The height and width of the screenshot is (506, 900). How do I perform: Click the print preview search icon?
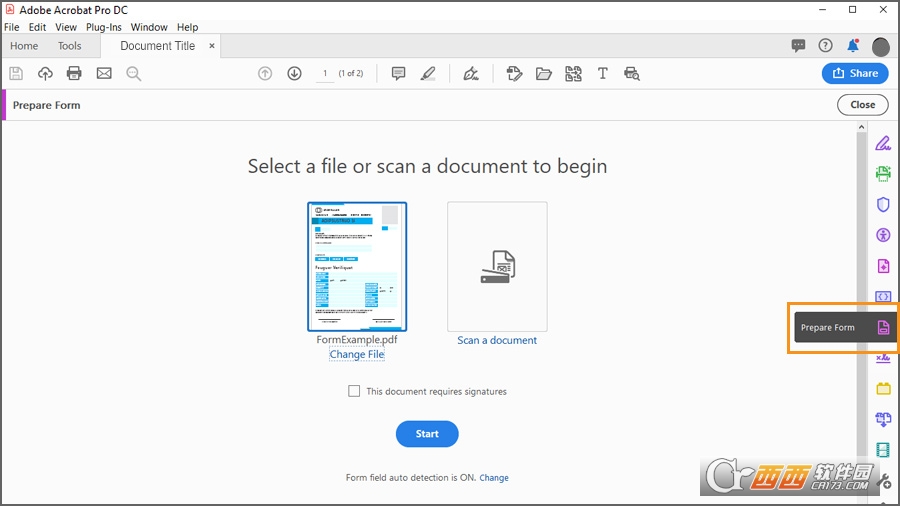click(632, 73)
